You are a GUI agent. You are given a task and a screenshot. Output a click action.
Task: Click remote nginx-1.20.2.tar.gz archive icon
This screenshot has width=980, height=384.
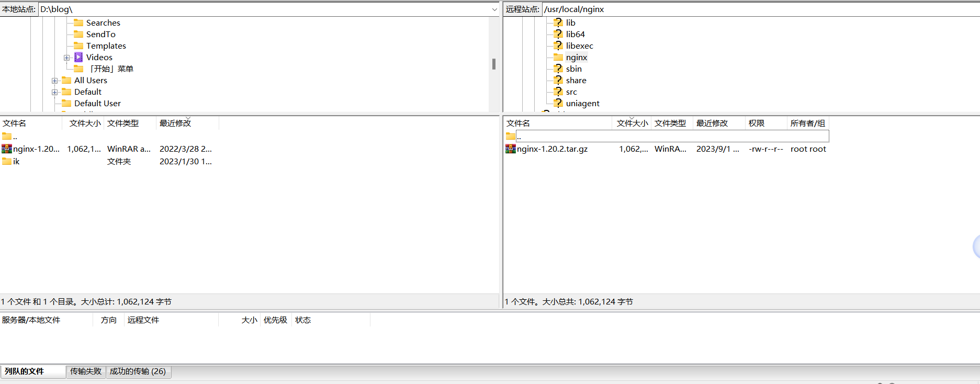tap(511, 149)
